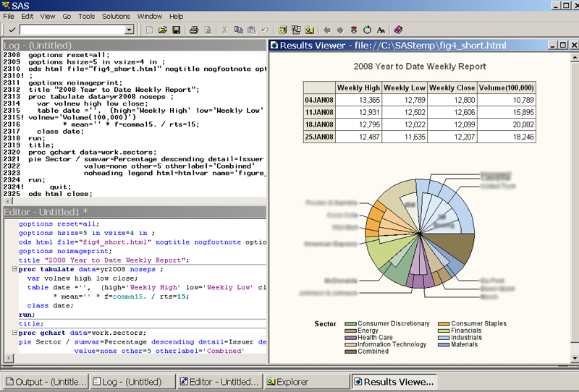The width and height of the screenshot is (579, 392).
Task: Click the Financials legend color swatch
Action: 444,331
